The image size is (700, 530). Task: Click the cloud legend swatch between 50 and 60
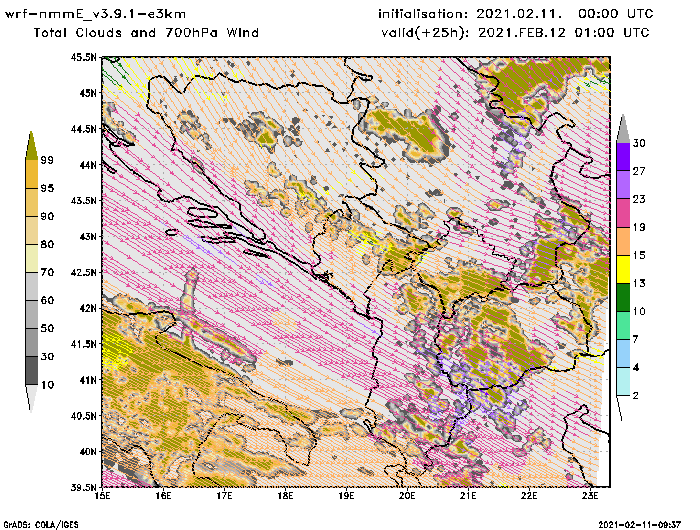[x=31, y=315]
